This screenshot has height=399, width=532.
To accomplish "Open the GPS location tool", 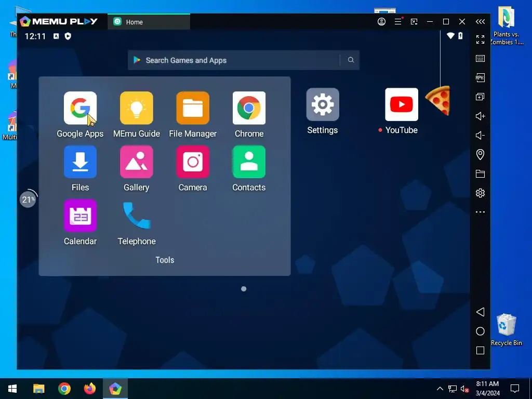I will [480, 155].
